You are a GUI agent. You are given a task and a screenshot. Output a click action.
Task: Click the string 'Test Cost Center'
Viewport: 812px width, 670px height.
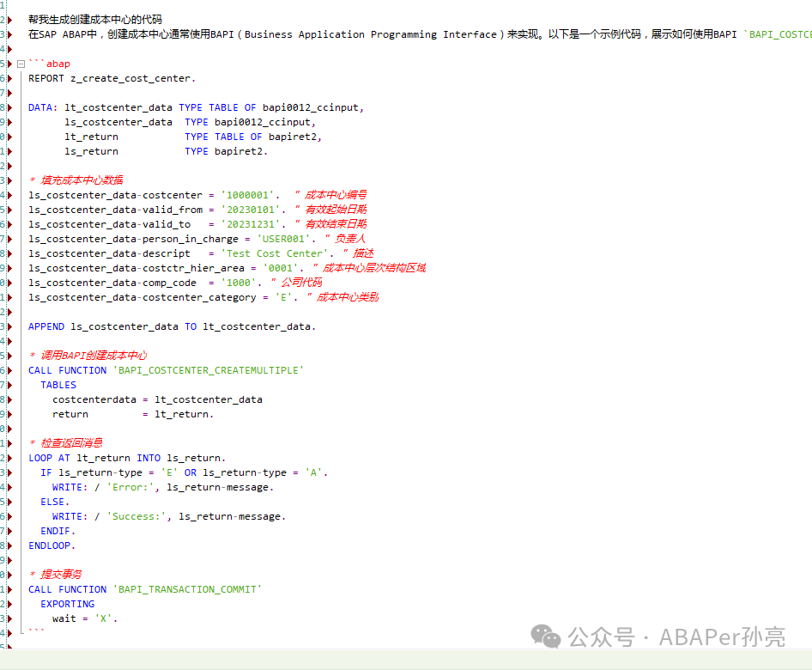click(x=275, y=253)
